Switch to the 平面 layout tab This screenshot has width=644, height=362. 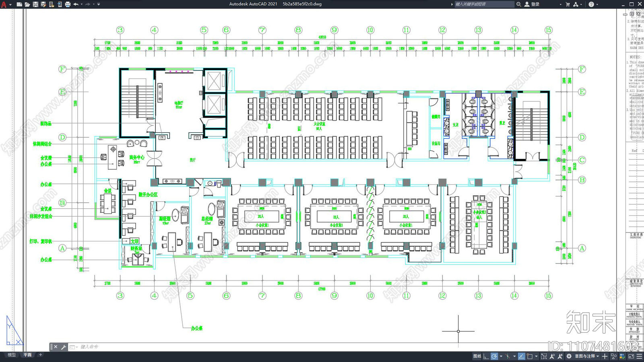pos(27,355)
